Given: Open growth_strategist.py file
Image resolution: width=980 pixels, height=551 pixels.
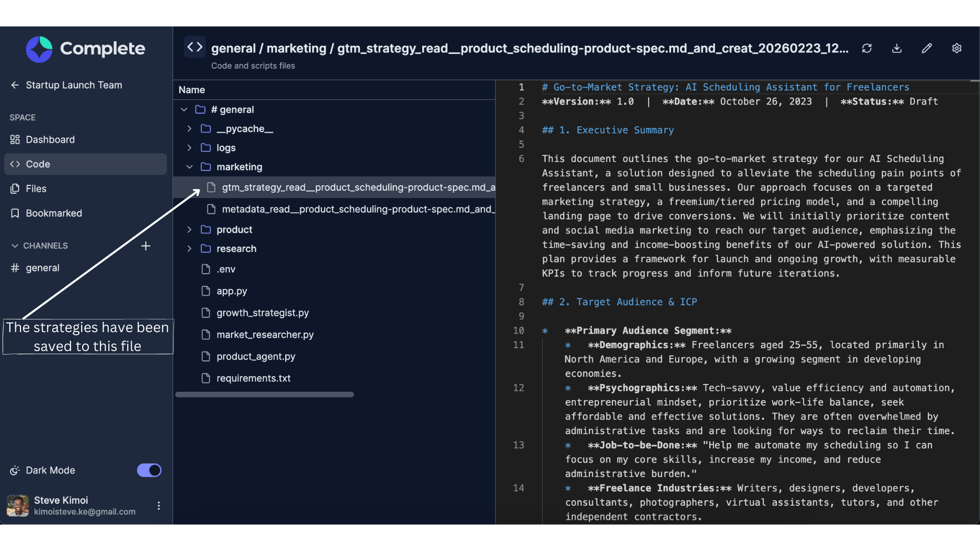Looking at the screenshot, I should point(262,313).
